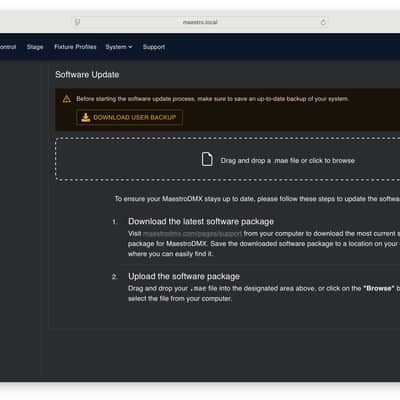Screen dimensions: 400x400
Task: Follow the maestrodmx.com support link
Action: click(x=192, y=234)
